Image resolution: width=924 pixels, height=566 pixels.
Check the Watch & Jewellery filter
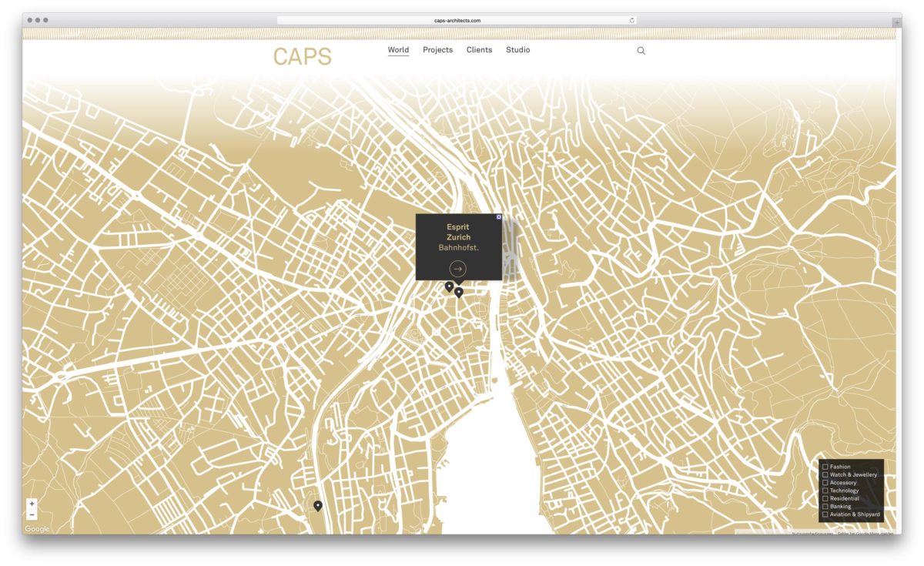[x=825, y=475]
